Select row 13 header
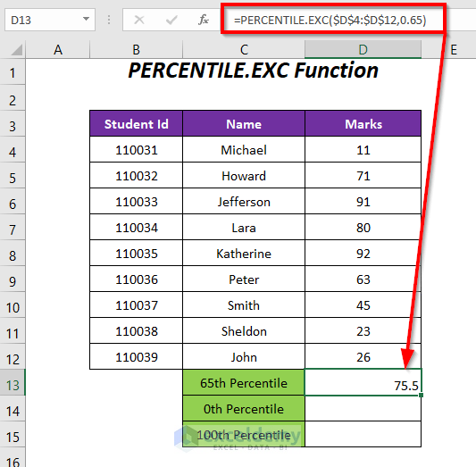476x467 pixels. click(x=13, y=383)
